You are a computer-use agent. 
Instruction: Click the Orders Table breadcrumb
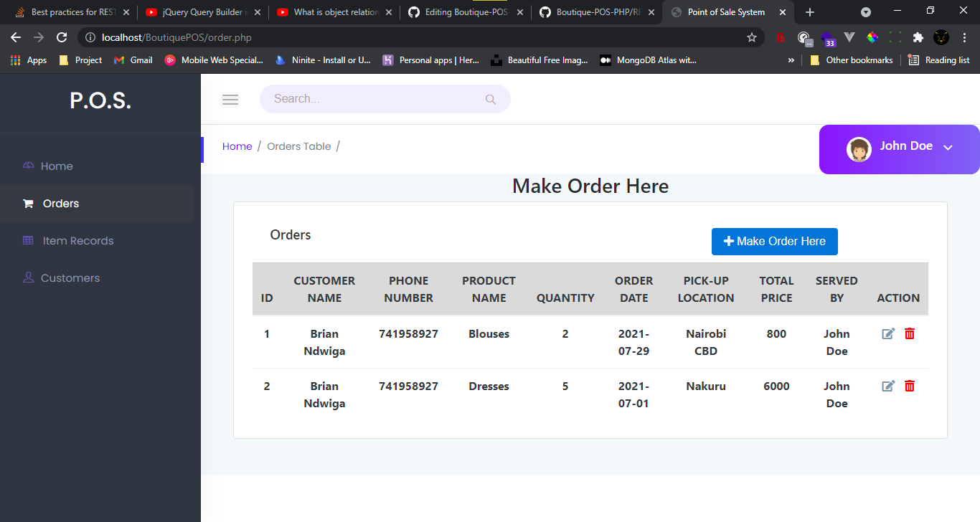(x=299, y=146)
